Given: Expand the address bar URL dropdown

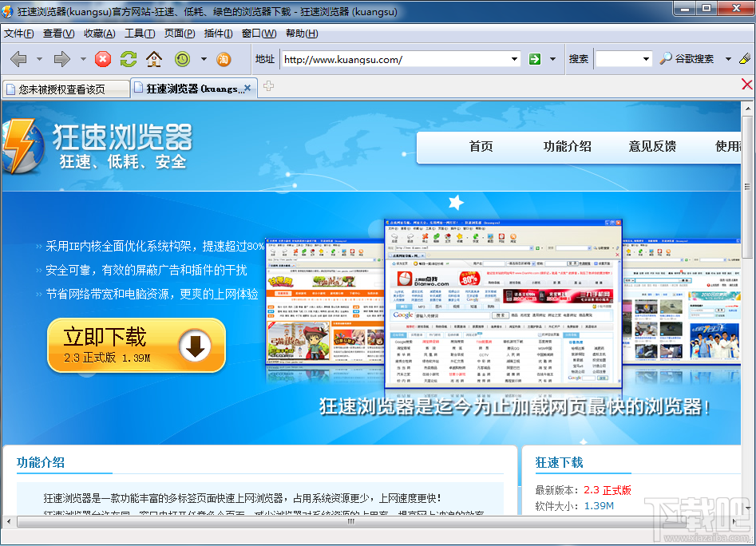Looking at the screenshot, I should (x=514, y=59).
